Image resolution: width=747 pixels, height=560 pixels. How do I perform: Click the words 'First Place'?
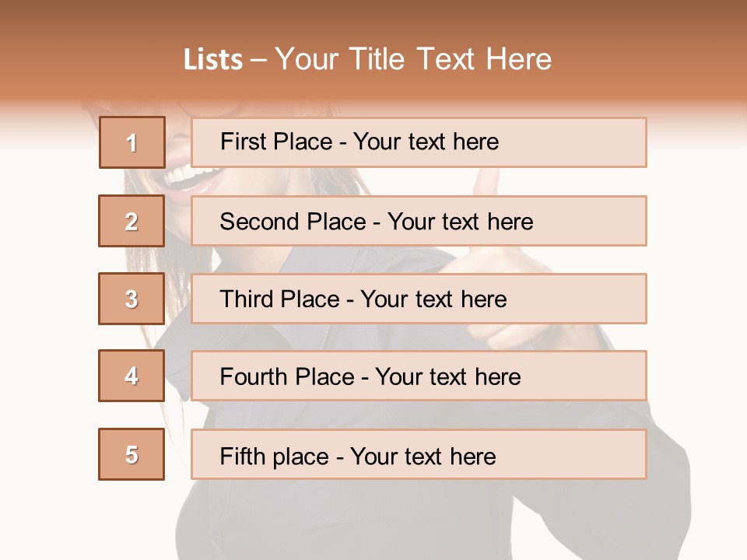point(276,142)
